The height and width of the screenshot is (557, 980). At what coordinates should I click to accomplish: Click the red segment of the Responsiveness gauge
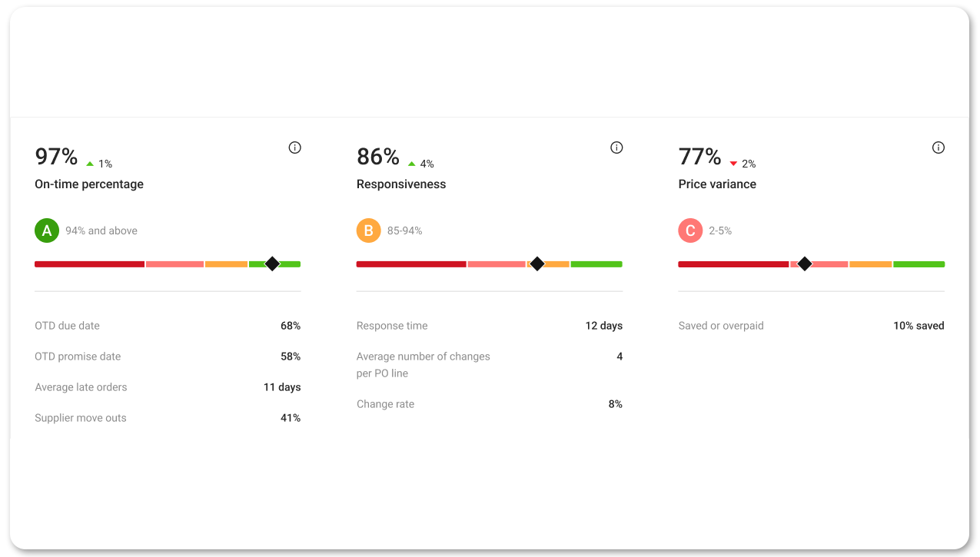[411, 264]
